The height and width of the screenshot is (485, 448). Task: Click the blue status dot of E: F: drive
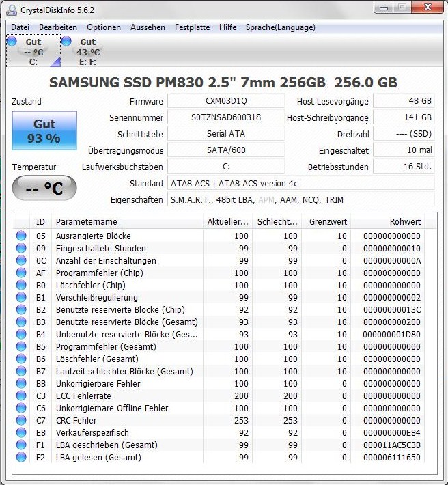point(66,41)
